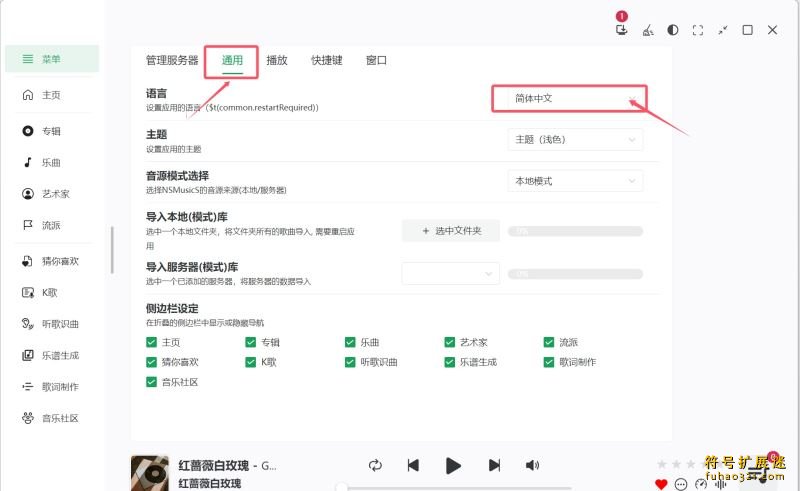Uncheck the 猜你喜欢 sidebar checkbox
This screenshot has height=491, width=800.
pyautogui.click(x=151, y=362)
